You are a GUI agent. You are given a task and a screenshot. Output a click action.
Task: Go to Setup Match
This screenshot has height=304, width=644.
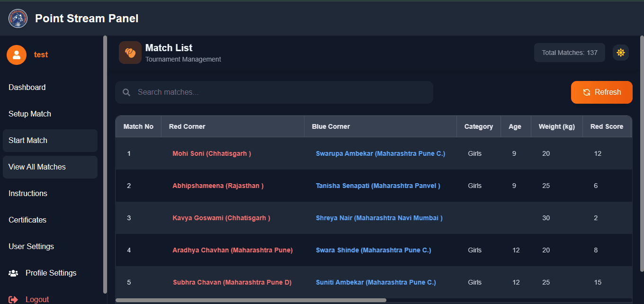pyautogui.click(x=50, y=114)
